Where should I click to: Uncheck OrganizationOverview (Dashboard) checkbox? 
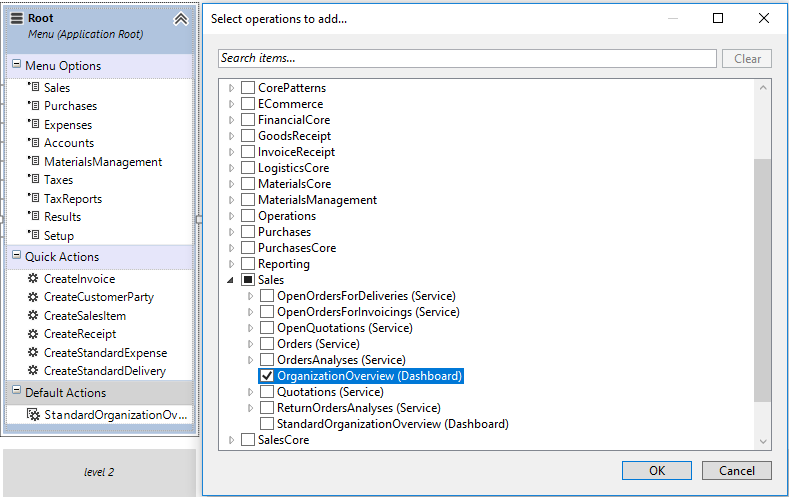[267, 376]
